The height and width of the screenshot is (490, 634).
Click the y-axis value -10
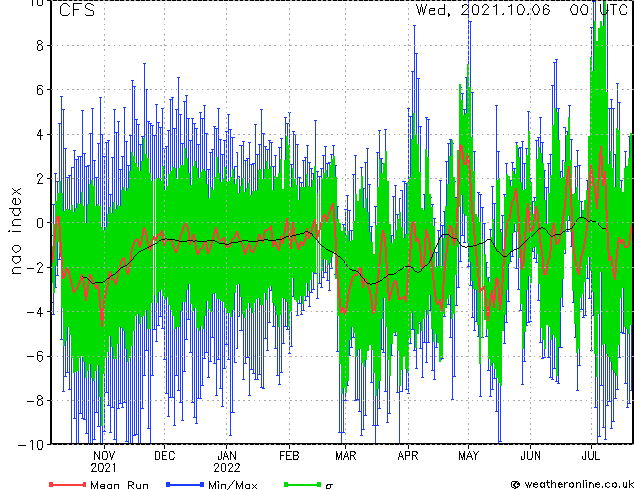pyautogui.click(x=31, y=445)
